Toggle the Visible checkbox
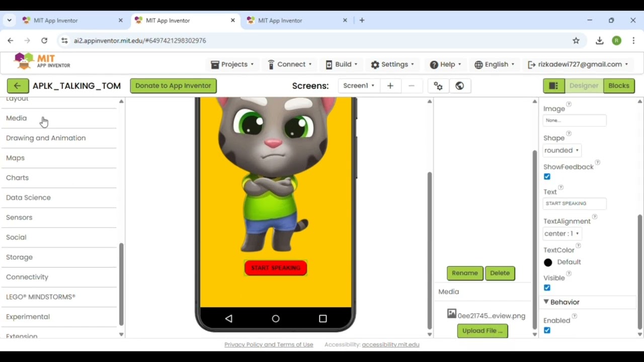Image resolution: width=644 pixels, height=362 pixels. 547,288
